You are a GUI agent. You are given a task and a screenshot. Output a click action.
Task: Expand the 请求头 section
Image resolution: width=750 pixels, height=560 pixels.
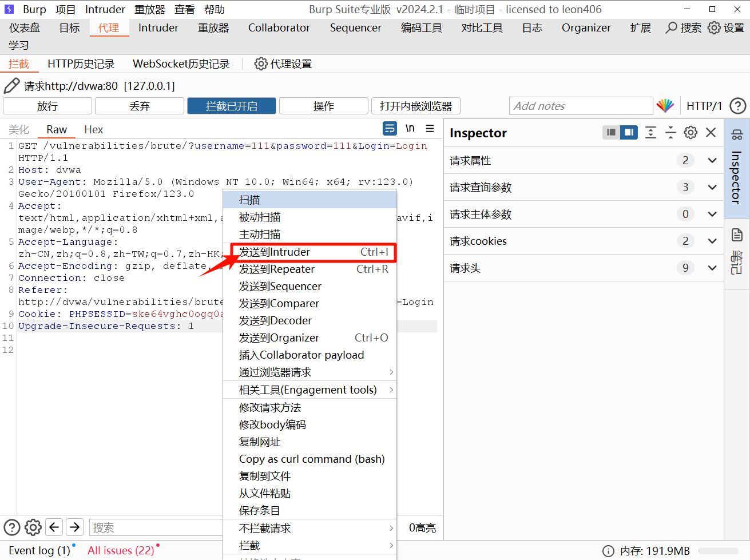584,268
